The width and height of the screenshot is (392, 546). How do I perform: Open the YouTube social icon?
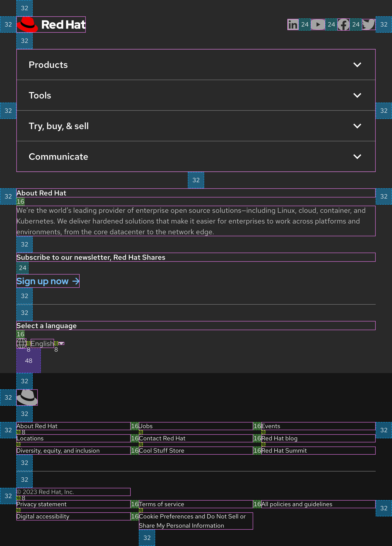pyautogui.click(x=318, y=24)
